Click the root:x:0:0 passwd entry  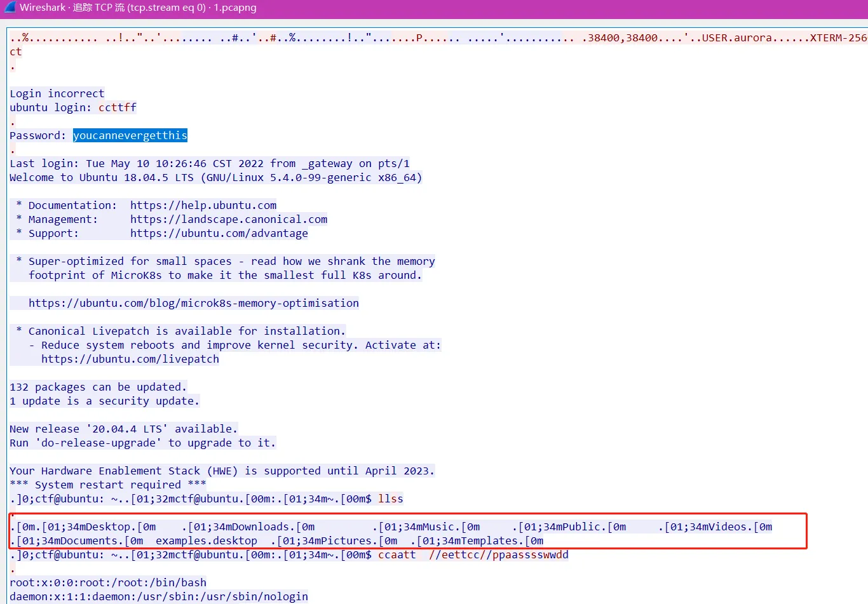(x=107, y=582)
